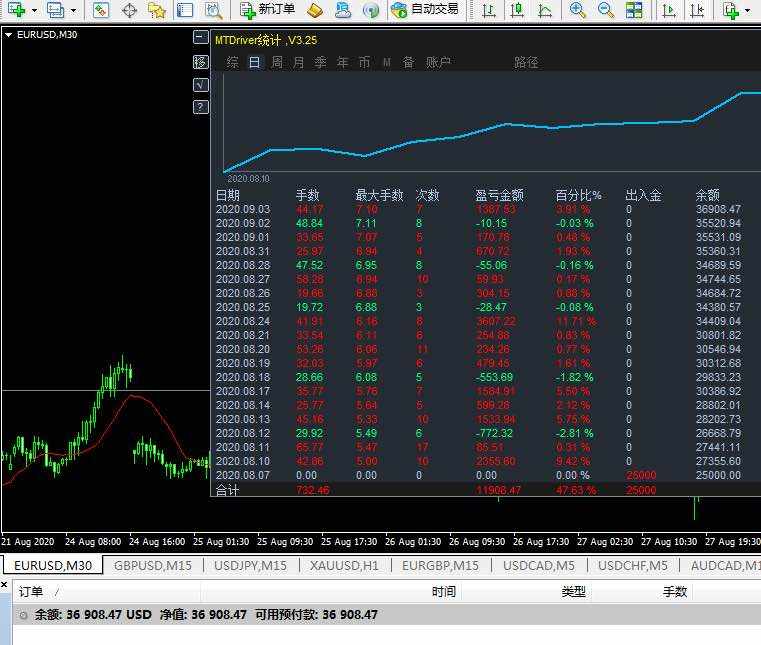Open the Strategy Tester icon
The image size is (761, 645).
point(213,10)
